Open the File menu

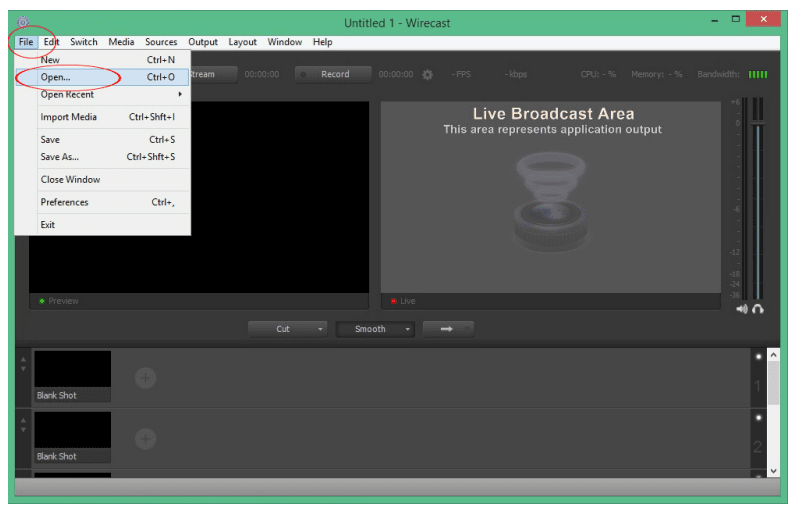[x=26, y=42]
